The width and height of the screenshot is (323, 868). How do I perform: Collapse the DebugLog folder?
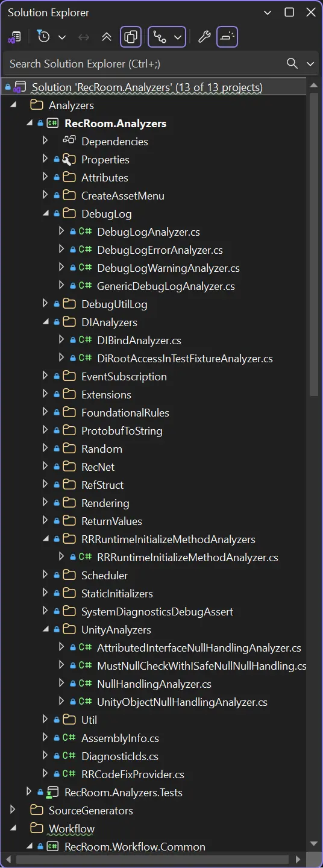(x=45, y=214)
